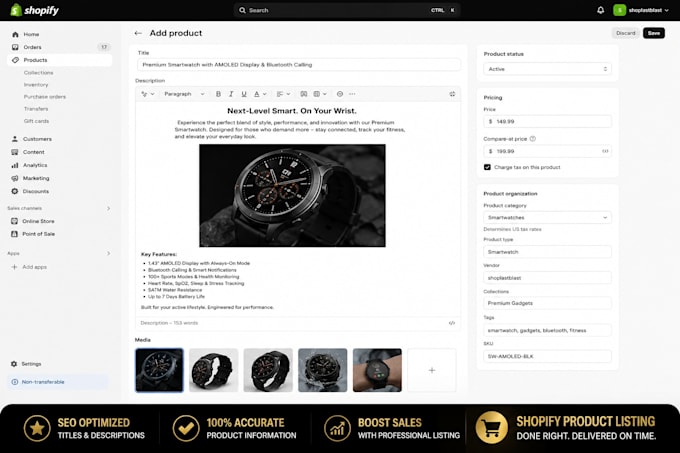Apply underline formatting
680x453 pixels.
click(244, 94)
